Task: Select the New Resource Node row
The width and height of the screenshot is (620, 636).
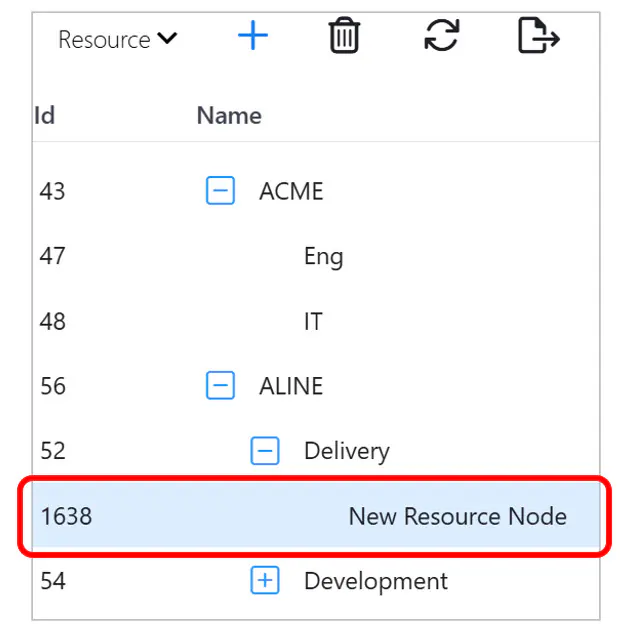Action: coord(316,515)
